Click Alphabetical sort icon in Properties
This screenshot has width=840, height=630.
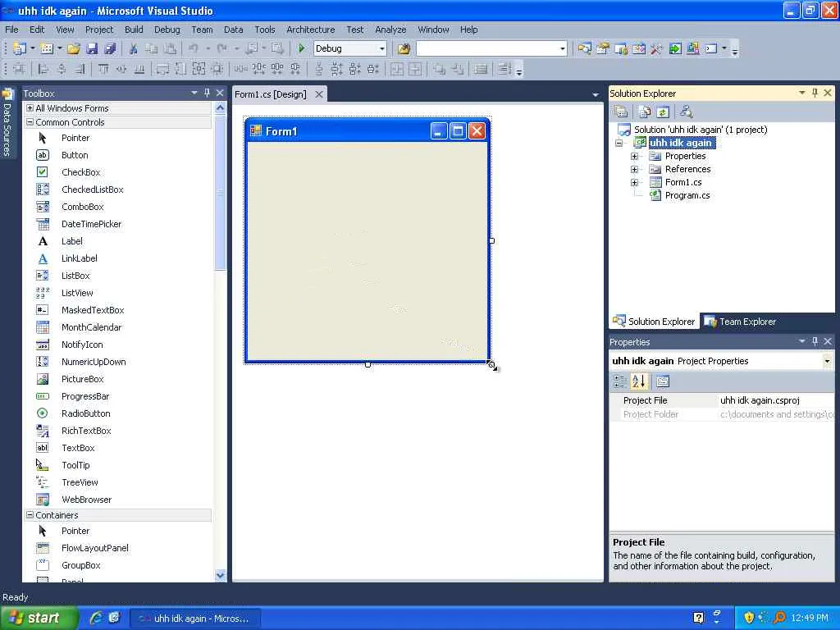point(638,381)
